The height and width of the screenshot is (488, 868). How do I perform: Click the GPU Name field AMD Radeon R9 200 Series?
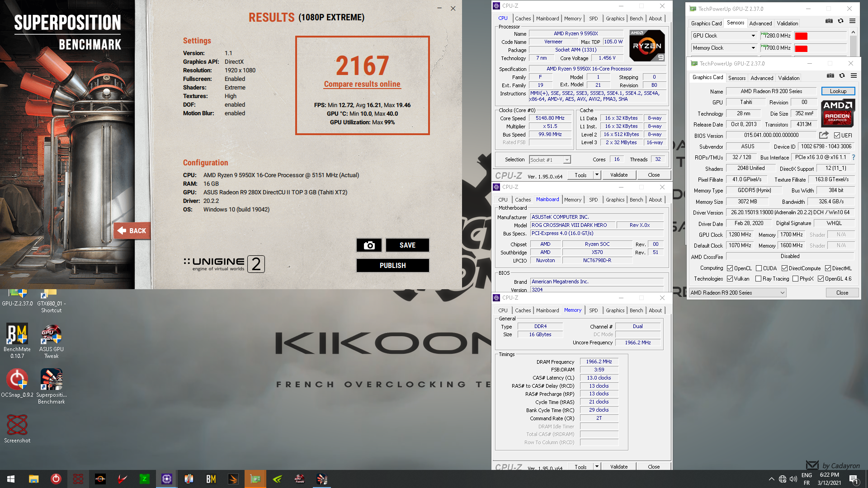[771, 91]
